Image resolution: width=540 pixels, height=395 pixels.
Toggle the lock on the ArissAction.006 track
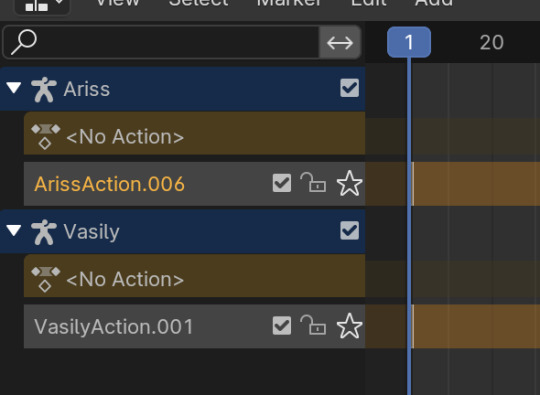coord(313,183)
